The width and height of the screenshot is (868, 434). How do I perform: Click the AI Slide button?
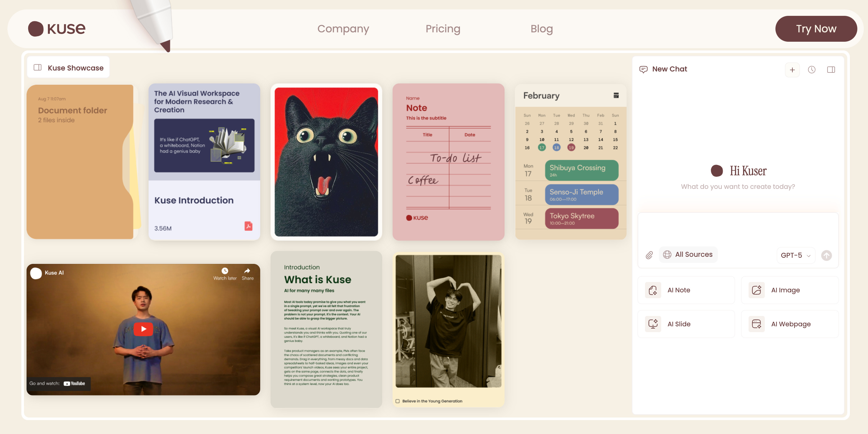tap(686, 324)
